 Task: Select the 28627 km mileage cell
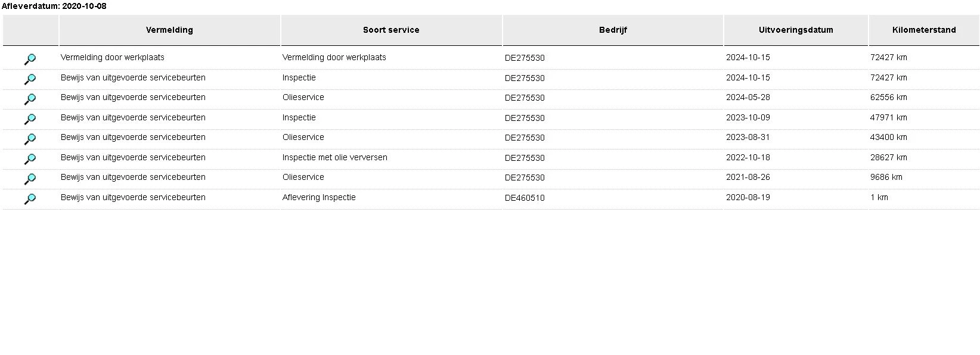(x=889, y=157)
